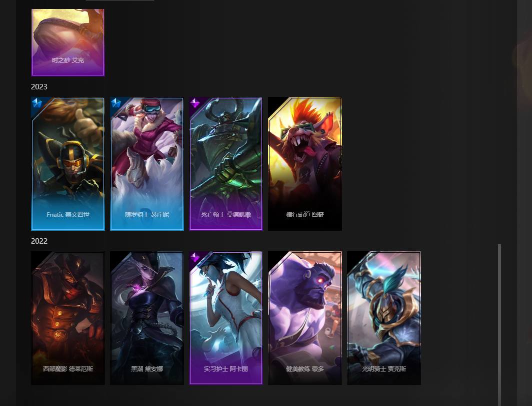Open the 实习护士 阿卡丽 skin card
This screenshot has width=532, height=406.
[x=226, y=318]
